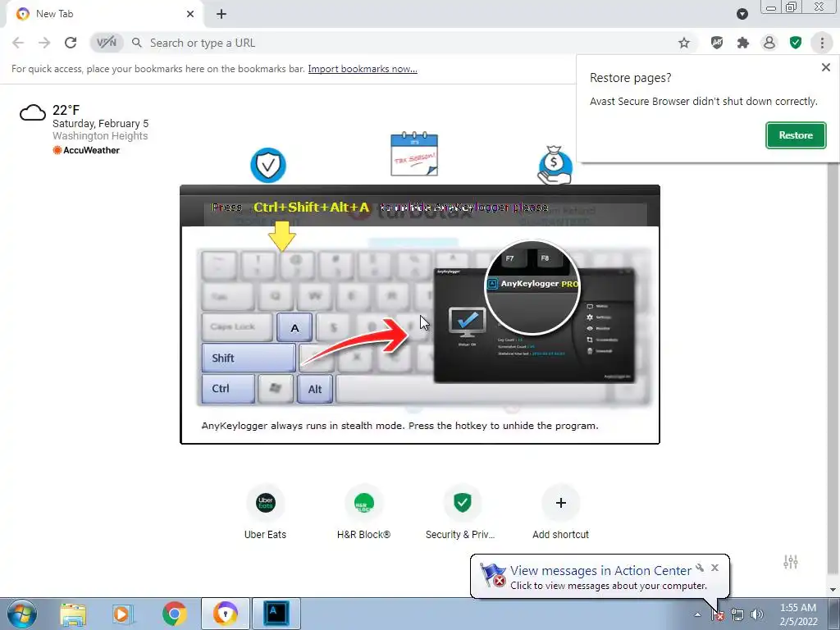
Task: Click the green Restore button
Action: tap(796, 135)
